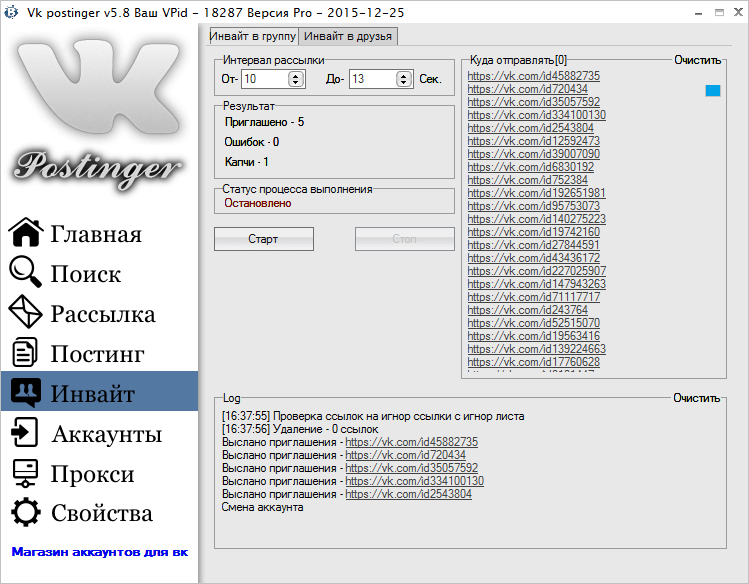Viewport: 749px width, 584px height.
Task: Open link id139224663 in the send list
Action: coord(536,349)
